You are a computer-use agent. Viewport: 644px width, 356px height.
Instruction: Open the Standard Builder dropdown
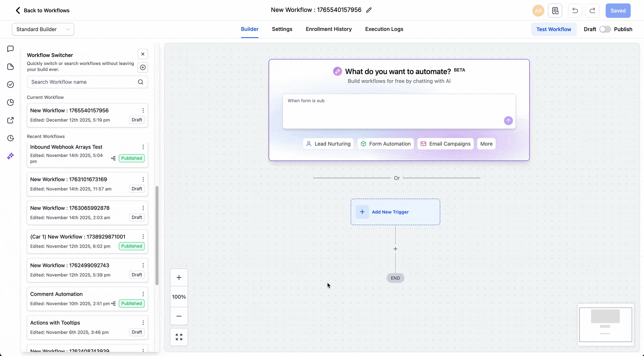click(43, 29)
